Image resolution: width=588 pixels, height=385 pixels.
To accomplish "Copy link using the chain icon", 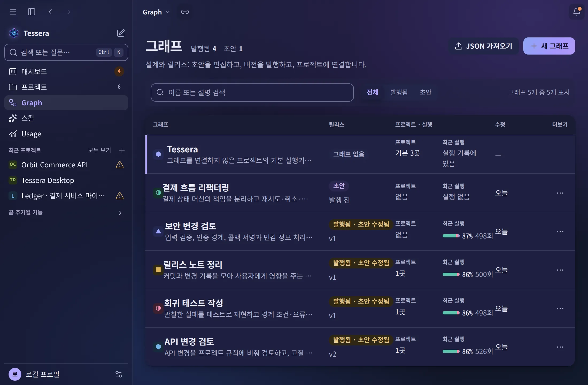I will (x=185, y=12).
